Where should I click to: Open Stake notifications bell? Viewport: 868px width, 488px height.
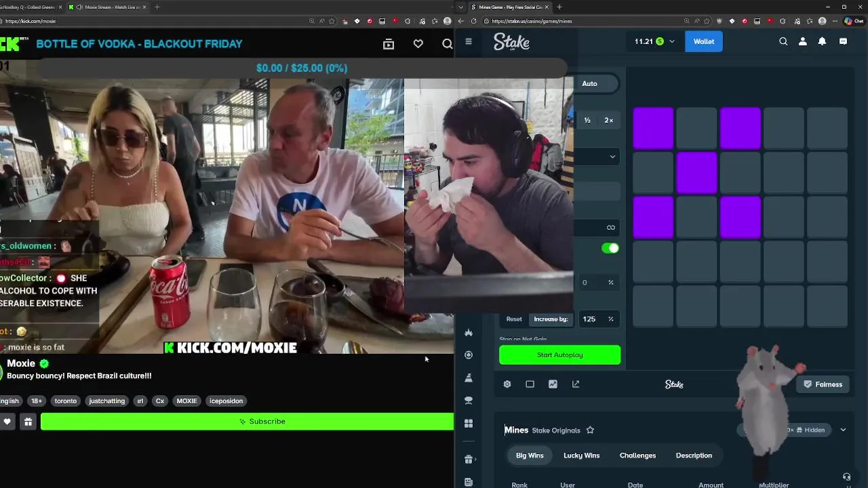(x=822, y=41)
